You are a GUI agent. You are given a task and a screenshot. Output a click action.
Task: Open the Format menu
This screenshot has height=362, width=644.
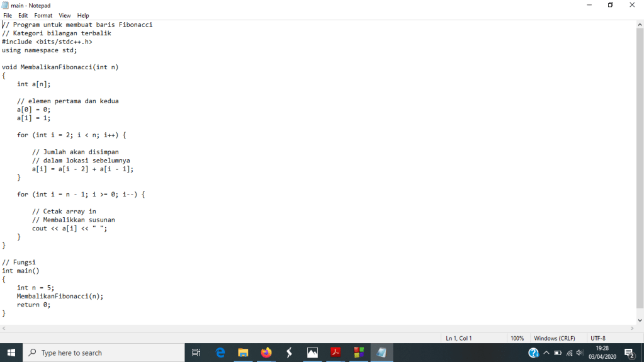coord(43,16)
